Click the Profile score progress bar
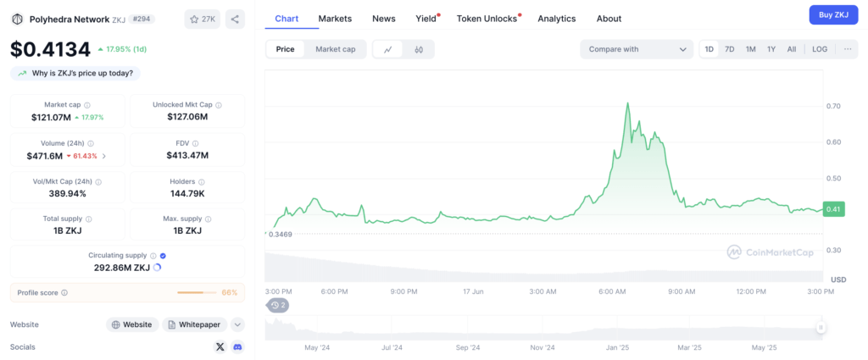 (x=197, y=292)
